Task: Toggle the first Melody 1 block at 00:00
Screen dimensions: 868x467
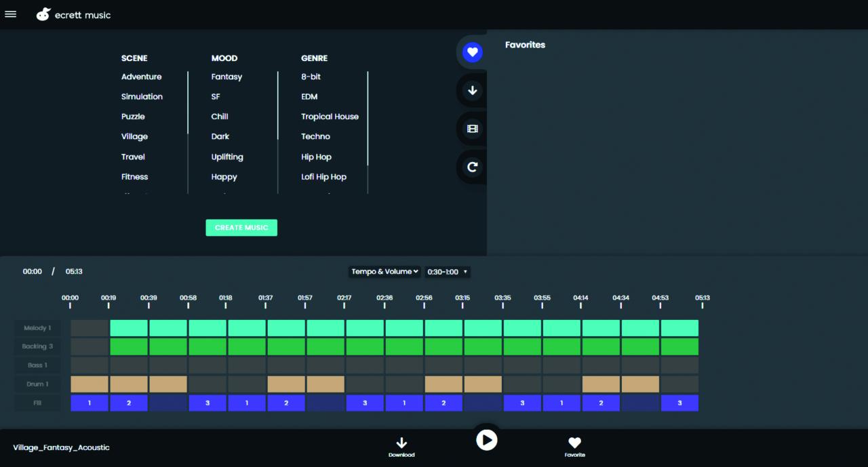Action: pyautogui.click(x=90, y=328)
